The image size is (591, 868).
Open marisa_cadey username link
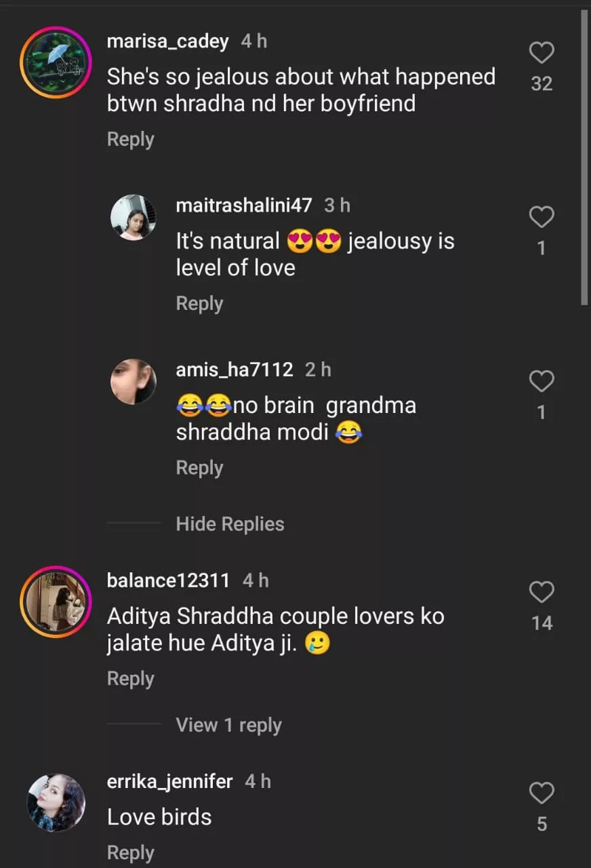click(167, 41)
